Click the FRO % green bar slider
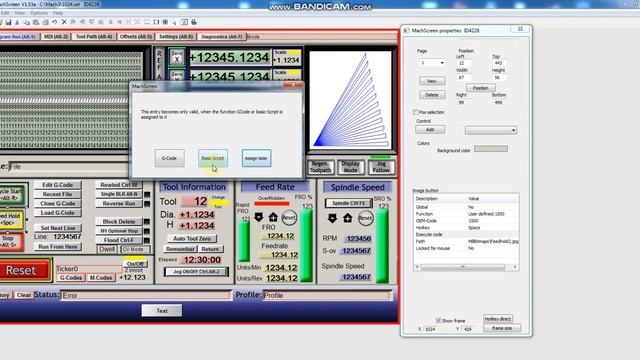Viewport: 640px width, 360px height. (306, 245)
